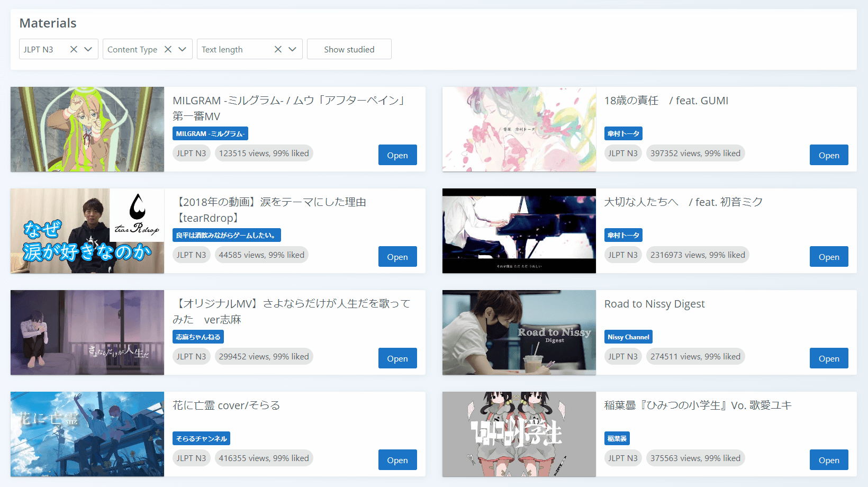Image resolution: width=868 pixels, height=487 pixels.
Task: Click the Nissy Channel tag
Action: [628, 337]
